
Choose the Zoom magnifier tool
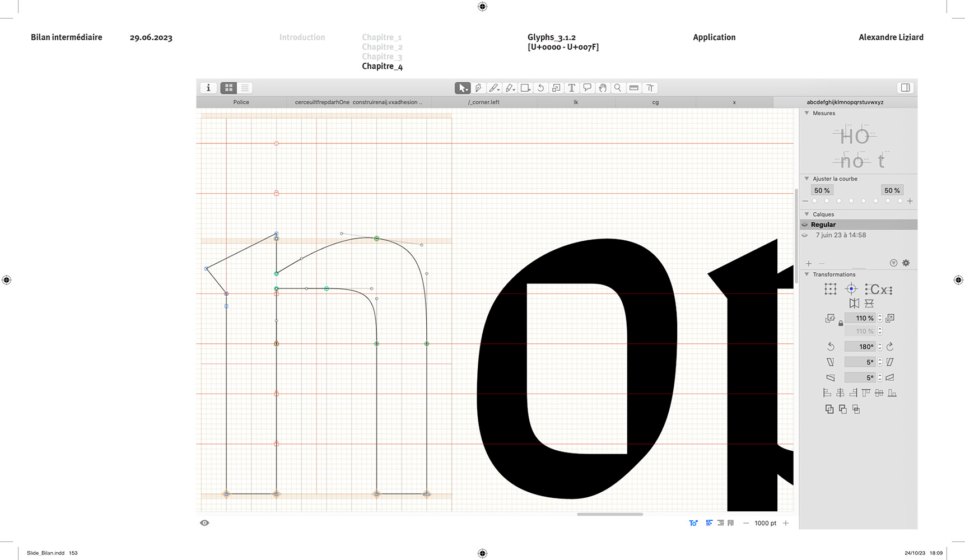tap(618, 88)
